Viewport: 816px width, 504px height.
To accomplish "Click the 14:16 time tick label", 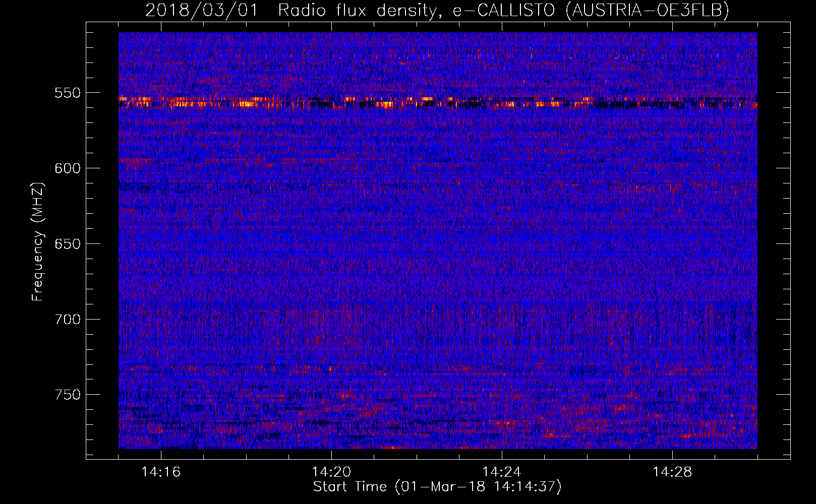I will 161,472.
